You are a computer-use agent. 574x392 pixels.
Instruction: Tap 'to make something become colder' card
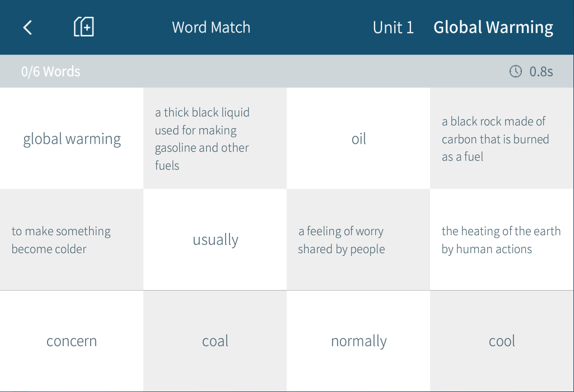(x=72, y=240)
